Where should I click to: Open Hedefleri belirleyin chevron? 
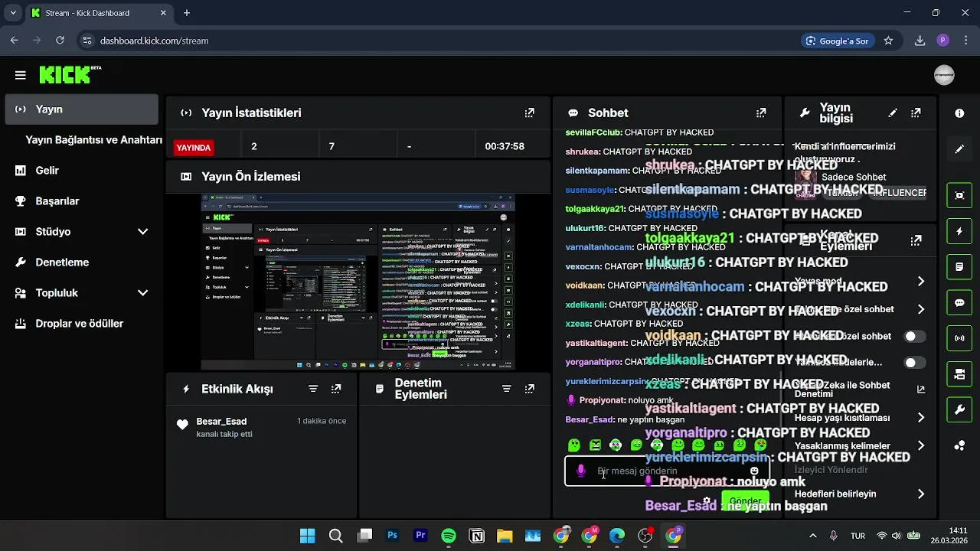click(x=920, y=494)
